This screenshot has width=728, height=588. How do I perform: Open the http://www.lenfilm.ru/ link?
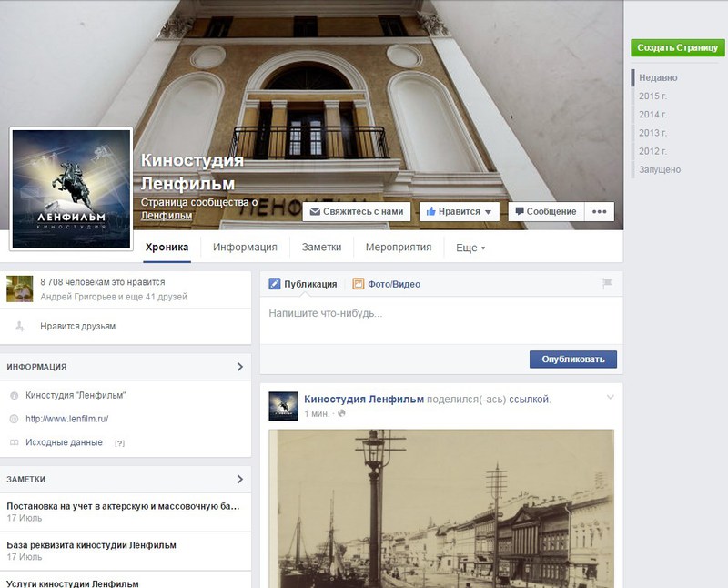pos(66,419)
